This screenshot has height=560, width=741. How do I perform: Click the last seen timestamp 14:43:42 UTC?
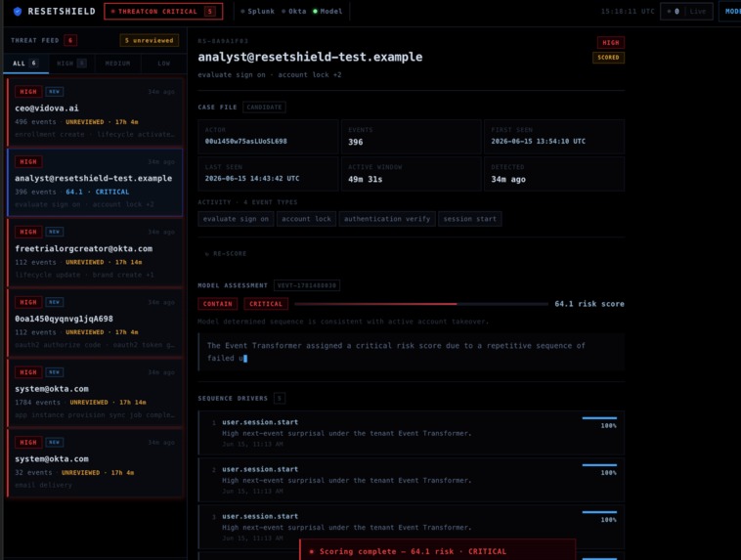click(252, 179)
